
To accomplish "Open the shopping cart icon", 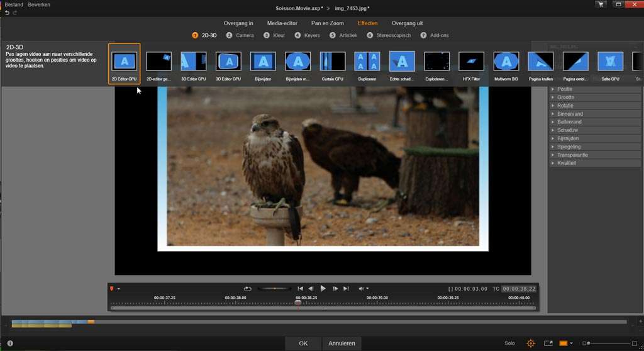I will 601,4.
